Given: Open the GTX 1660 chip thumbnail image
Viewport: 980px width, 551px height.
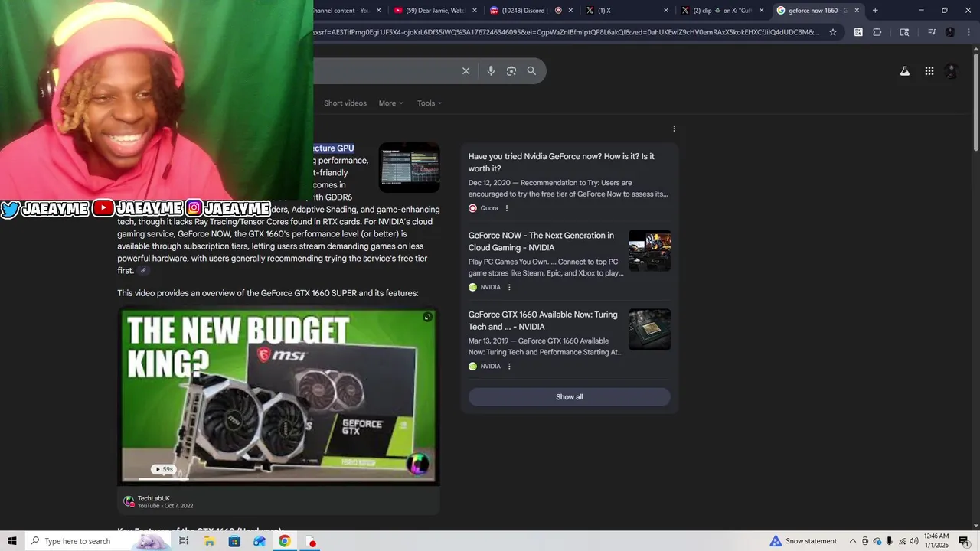Looking at the screenshot, I should 649,329.
